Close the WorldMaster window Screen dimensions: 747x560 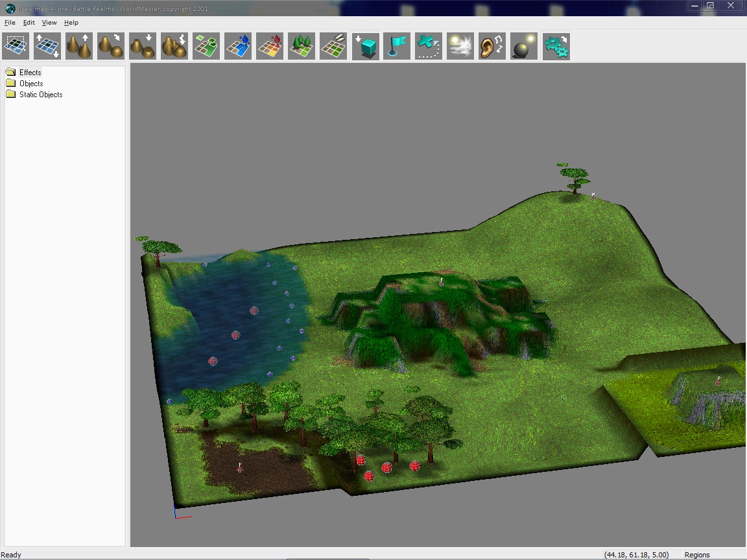click(731, 6)
